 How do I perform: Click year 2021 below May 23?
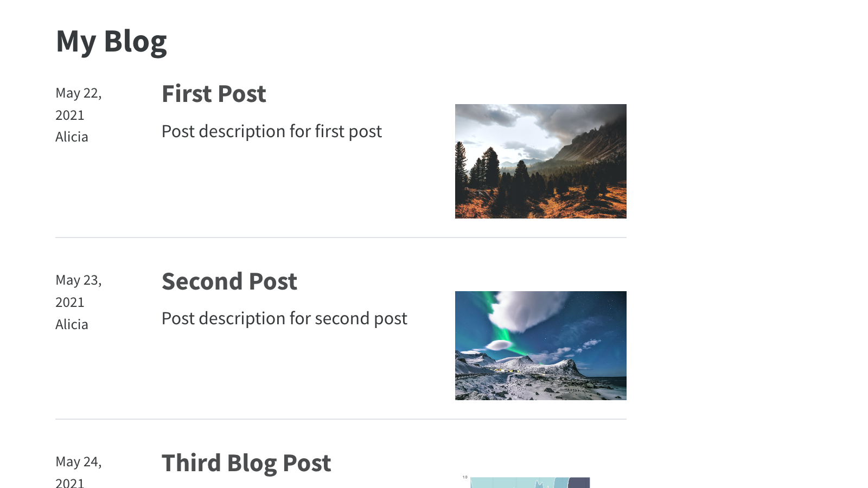70,302
